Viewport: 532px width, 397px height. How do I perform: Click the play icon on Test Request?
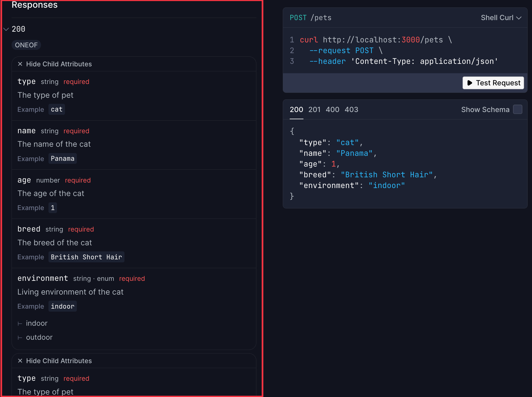point(470,83)
